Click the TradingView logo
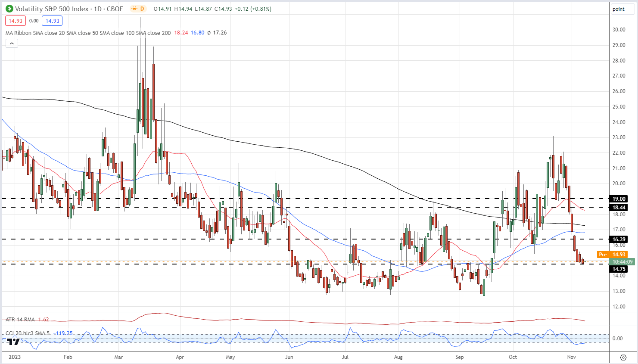This screenshot has height=364, width=638. point(13,341)
